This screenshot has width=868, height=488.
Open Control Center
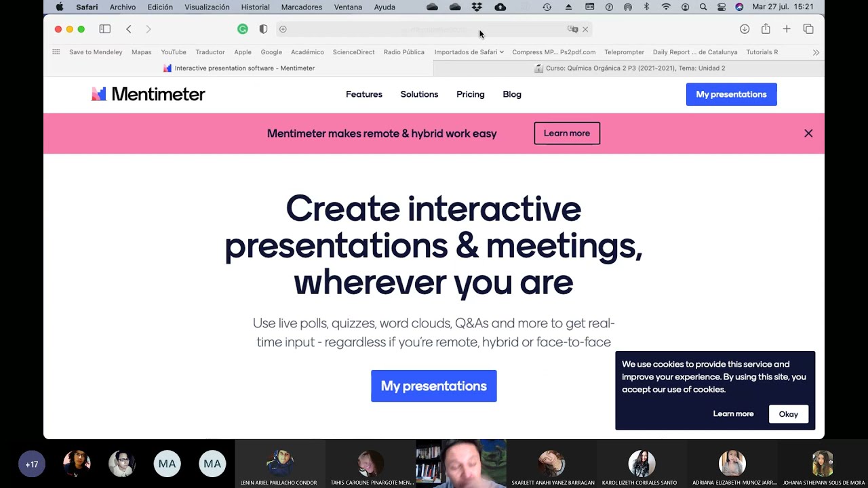click(722, 7)
